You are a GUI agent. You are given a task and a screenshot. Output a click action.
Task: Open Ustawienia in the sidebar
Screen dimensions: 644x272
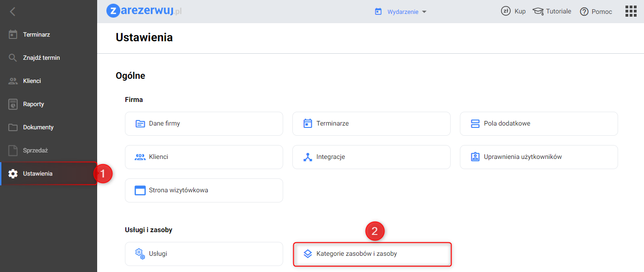click(37, 174)
